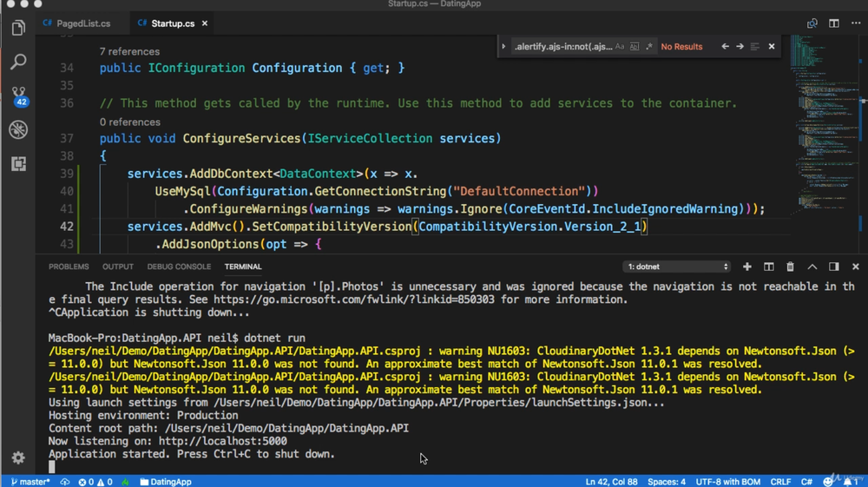Go to next match in Find widget

740,47
